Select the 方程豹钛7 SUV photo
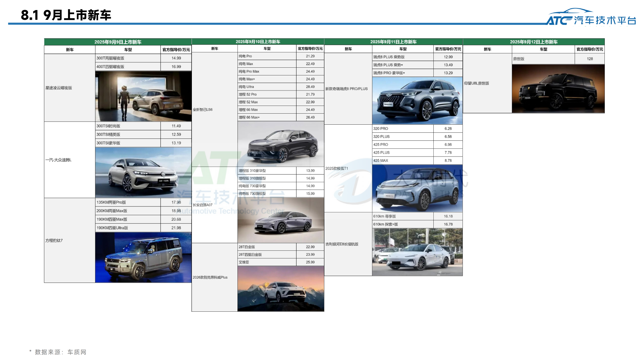 tap(143, 257)
